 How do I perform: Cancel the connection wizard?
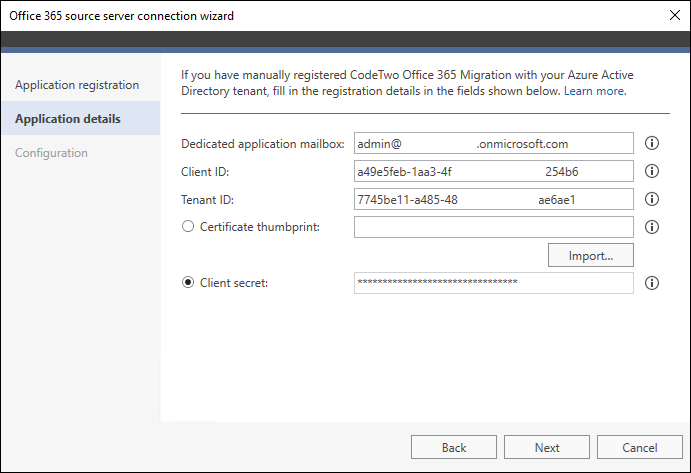pyautogui.click(x=639, y=447)
